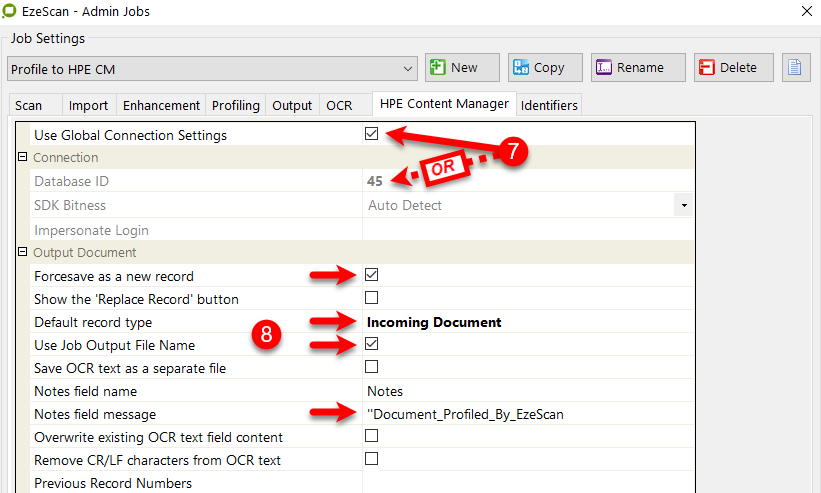The width and height of the screenshot is (821, 493).
Task: Enable Save OCR text as separate file
Action: pos(372,367)
